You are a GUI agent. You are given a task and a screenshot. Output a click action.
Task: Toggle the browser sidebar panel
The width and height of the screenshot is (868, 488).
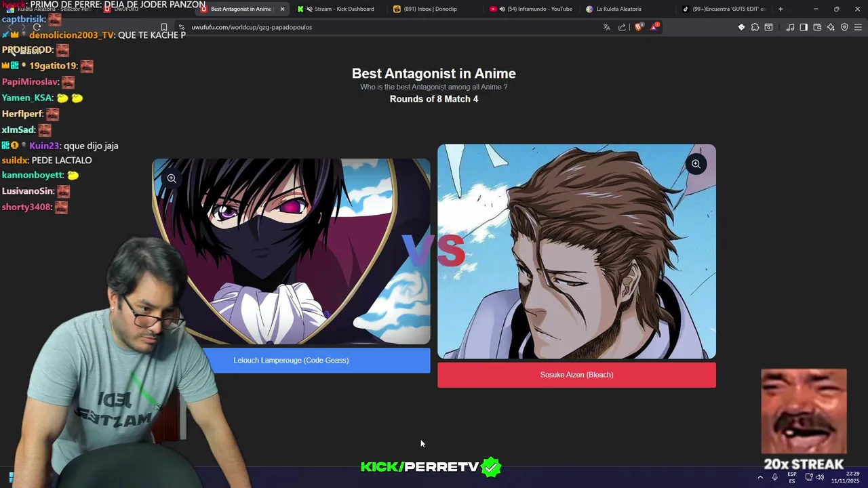click(x=804, y=27)
